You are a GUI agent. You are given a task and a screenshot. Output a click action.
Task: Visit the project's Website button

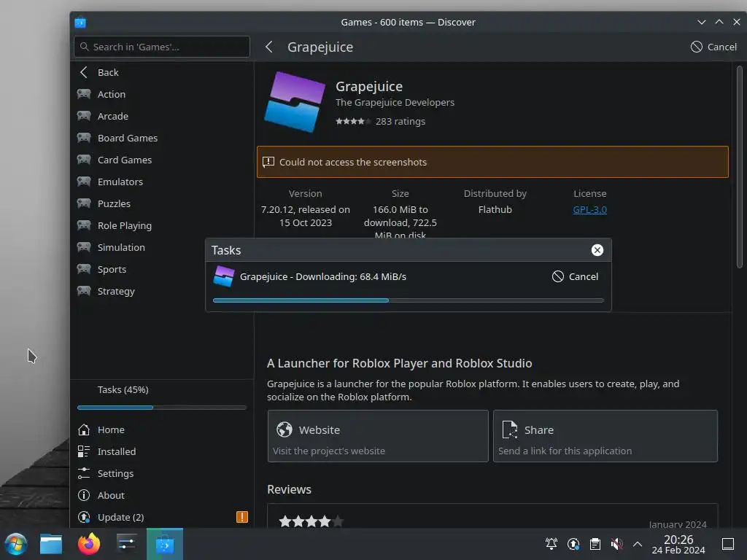point(378,436)
